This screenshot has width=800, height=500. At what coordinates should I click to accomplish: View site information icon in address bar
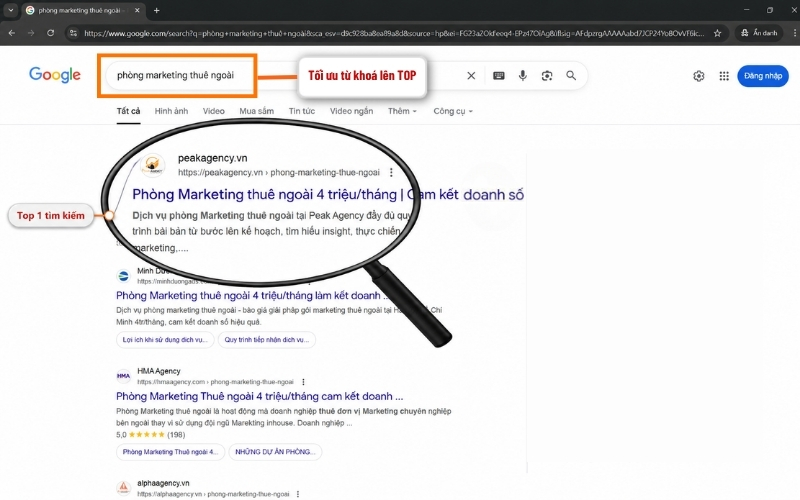pos(73,33)
